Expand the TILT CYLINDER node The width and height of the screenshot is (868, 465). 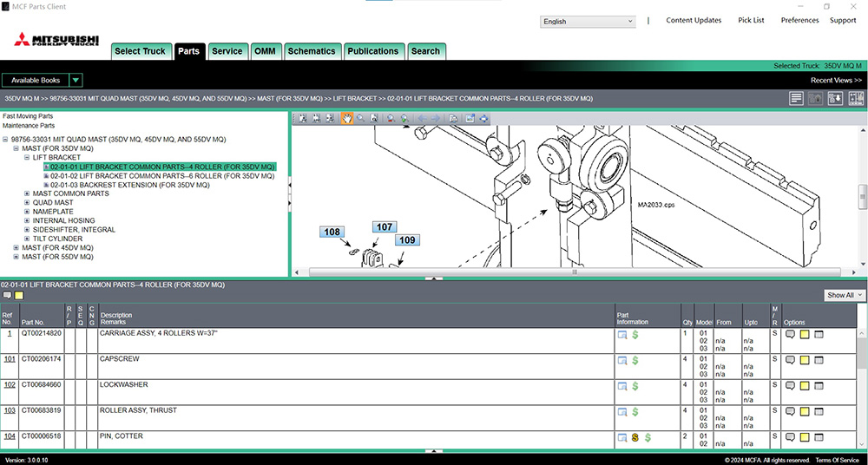coord(27,239)
